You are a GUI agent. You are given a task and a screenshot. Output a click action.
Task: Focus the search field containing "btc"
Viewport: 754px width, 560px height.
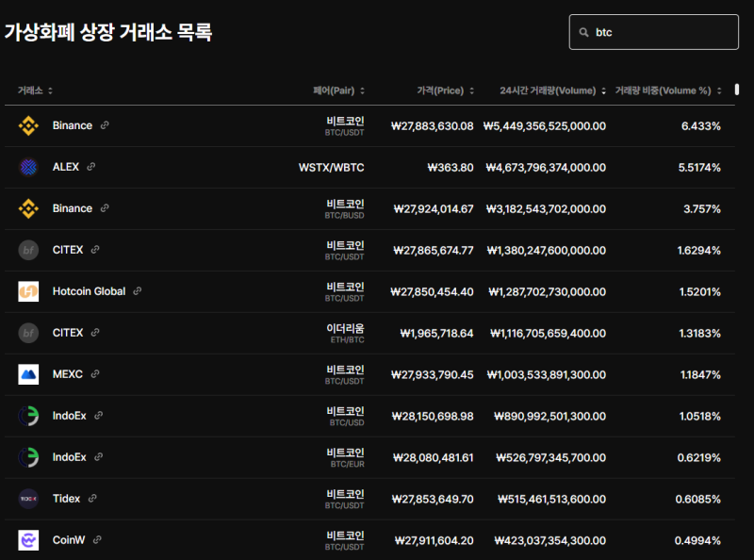coord(654,32)
